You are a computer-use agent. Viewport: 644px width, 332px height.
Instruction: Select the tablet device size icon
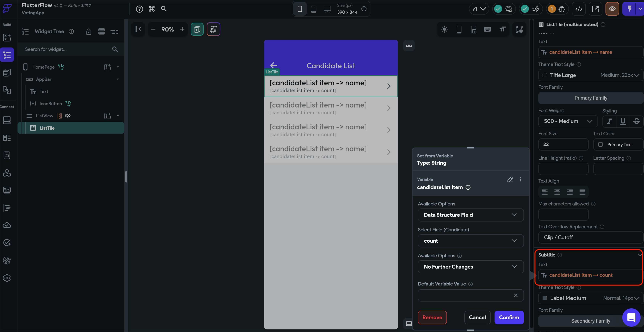[x=313, y=9]
